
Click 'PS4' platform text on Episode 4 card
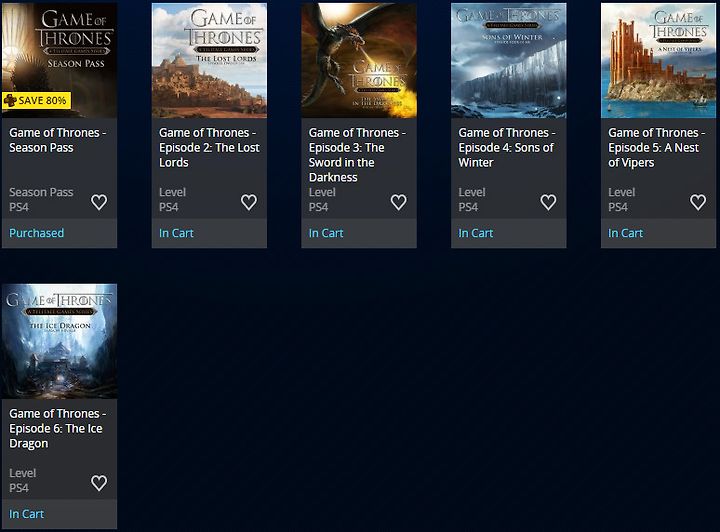click(468, 207)
